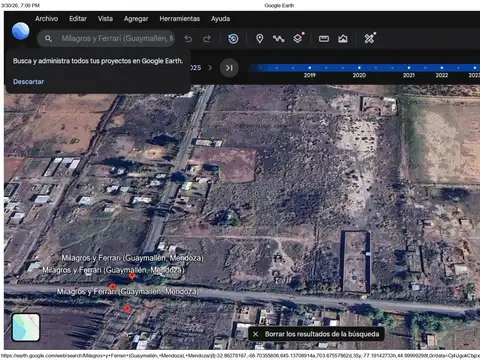Click the topmost red search result pin
Viewport: 480px width, 360px height.
(132, 276)
